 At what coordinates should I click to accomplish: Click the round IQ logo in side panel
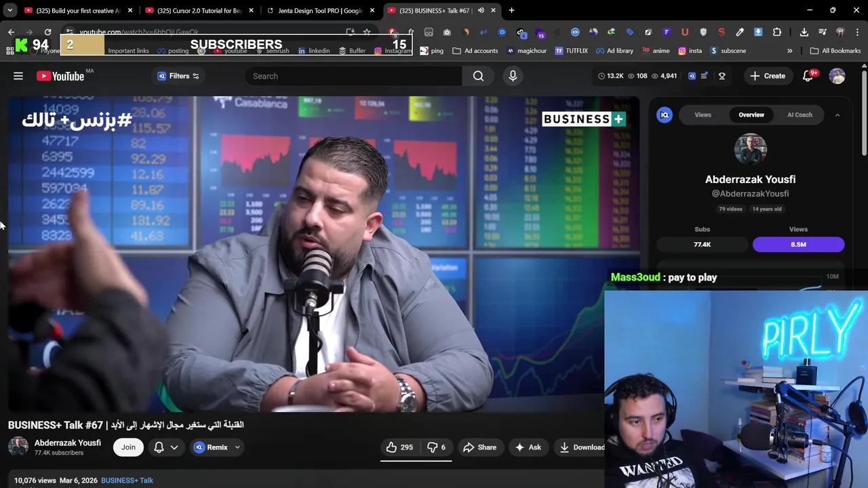coord(665,115)
